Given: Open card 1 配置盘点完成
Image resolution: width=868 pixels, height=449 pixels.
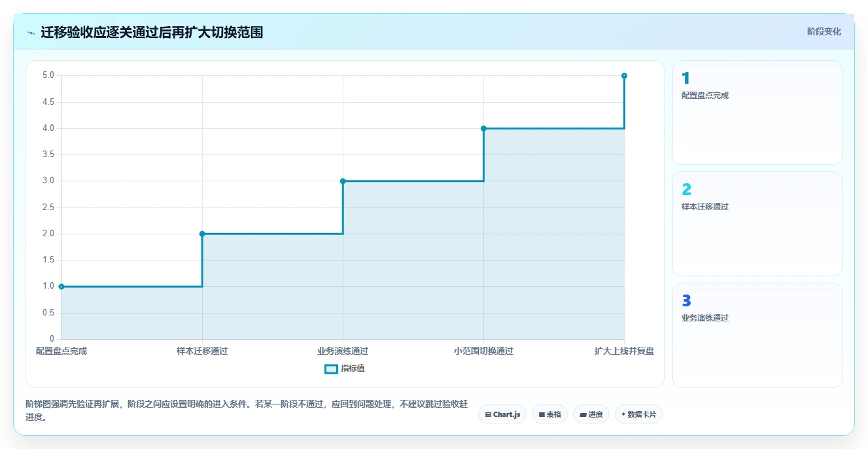Looking at the screenshot, I should coord(757,113).
